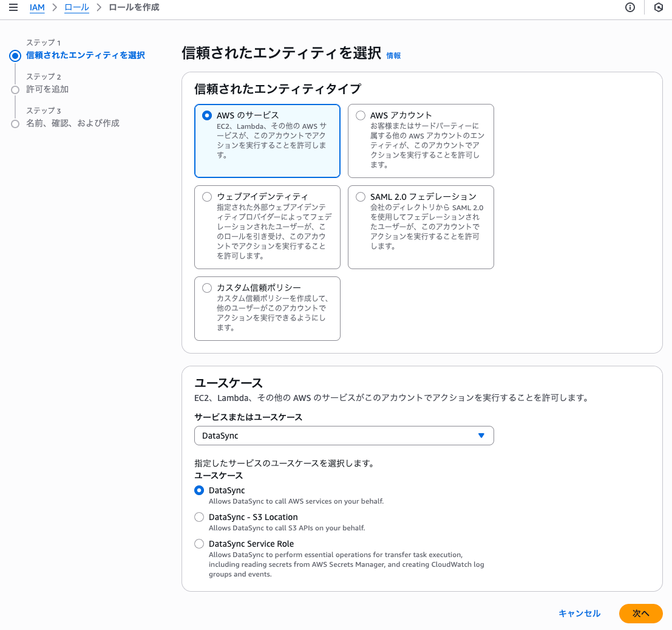The image size is (672, 630).
Task: Select SAML 2.0 フェデレーション entity type
Action: coord(421,227)
